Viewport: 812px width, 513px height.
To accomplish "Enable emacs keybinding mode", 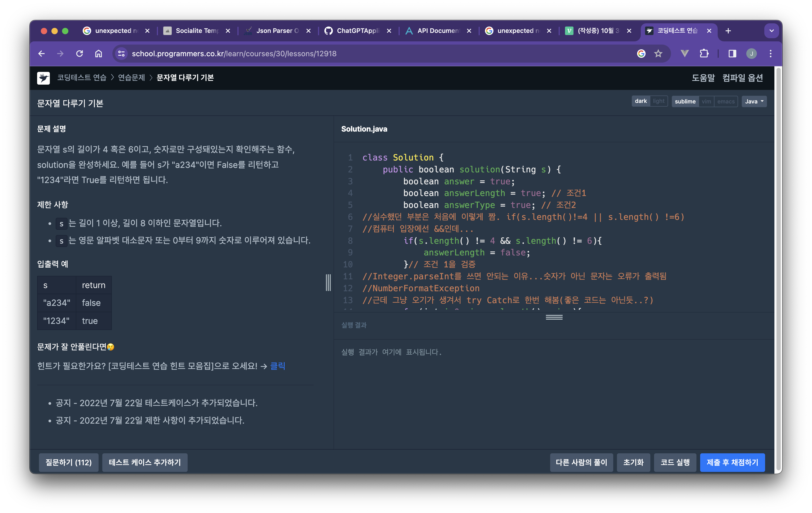I will click(x=726, y=102).
